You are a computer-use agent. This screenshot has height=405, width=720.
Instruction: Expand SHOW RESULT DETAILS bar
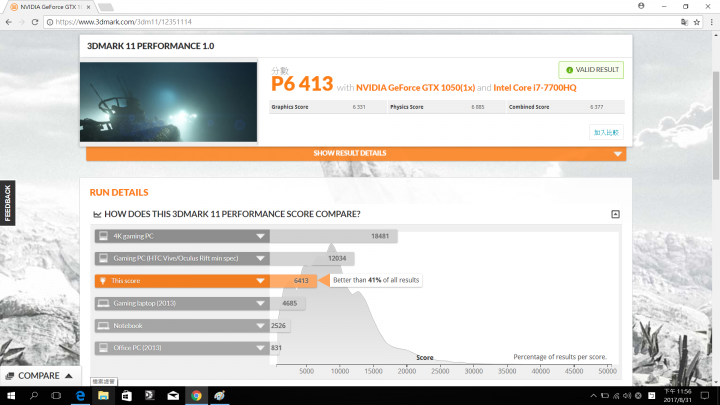pos(356,153)
